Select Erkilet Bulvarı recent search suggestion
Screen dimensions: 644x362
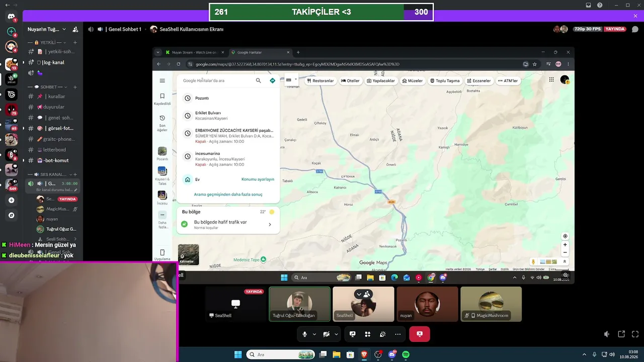click(x=228, y=116)
